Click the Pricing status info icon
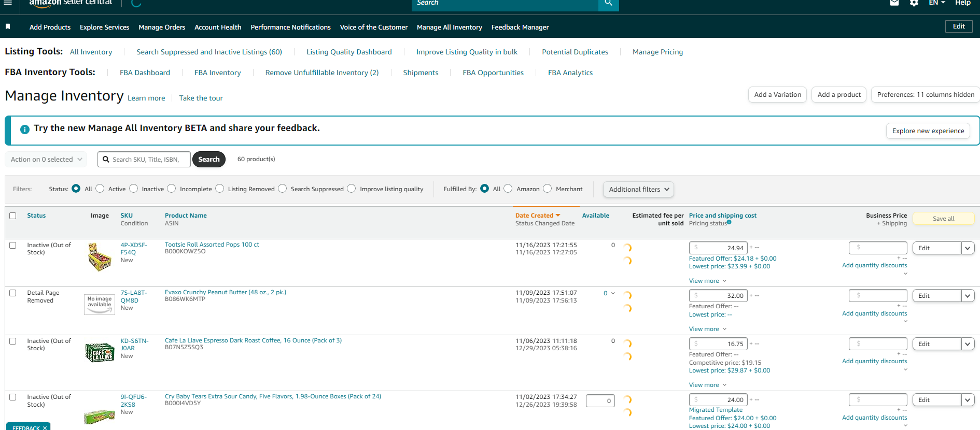This screenshot has width=980, height=430. point(729,222)
